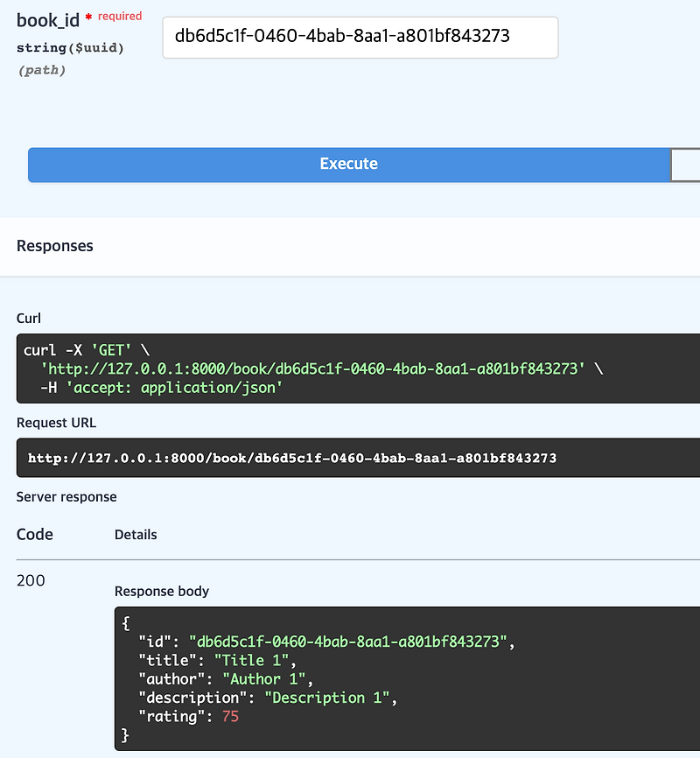Click the Server response heading

(66, 496)
